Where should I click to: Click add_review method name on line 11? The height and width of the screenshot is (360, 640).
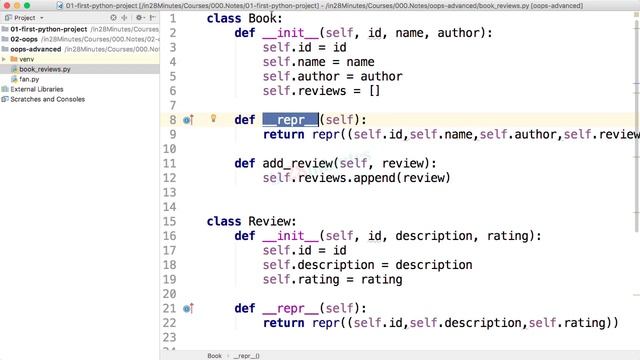click(297, 163)
